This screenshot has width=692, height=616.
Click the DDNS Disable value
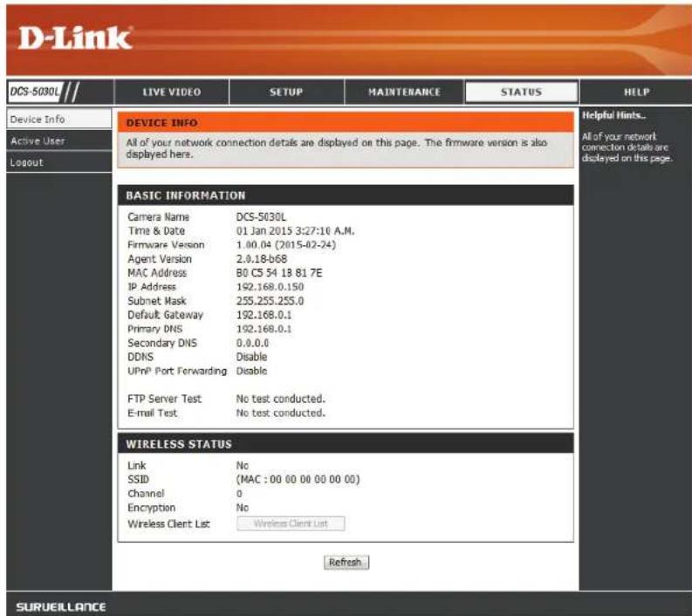[251, 357]
